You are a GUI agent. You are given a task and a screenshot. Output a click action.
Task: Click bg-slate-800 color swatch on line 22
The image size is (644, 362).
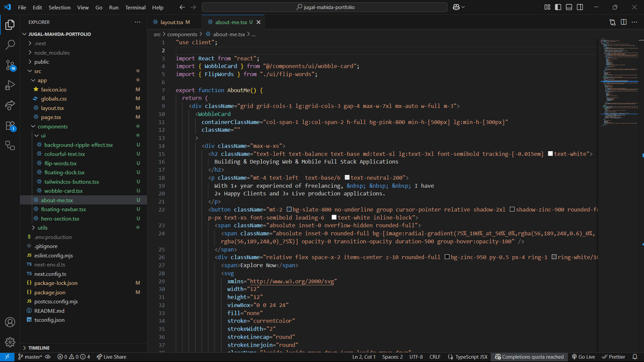pyautogui.click(x=289, y=210)
